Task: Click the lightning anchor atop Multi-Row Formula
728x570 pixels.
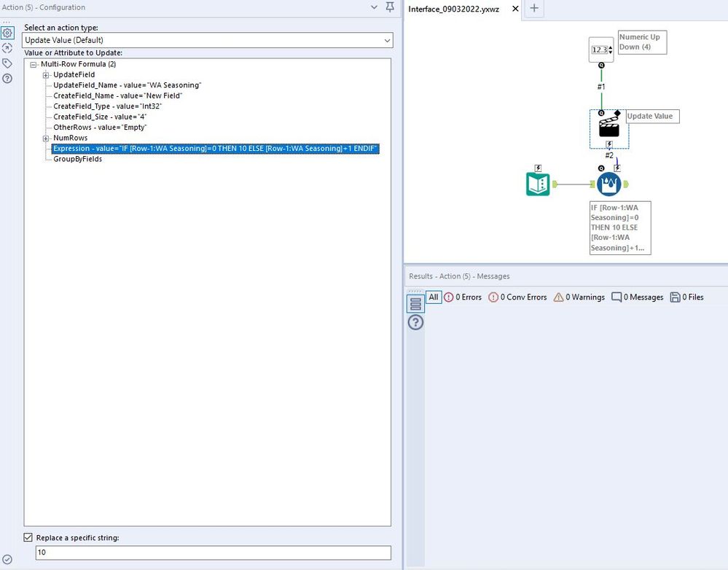Action: pyautogui.click(x=617, y=168)
